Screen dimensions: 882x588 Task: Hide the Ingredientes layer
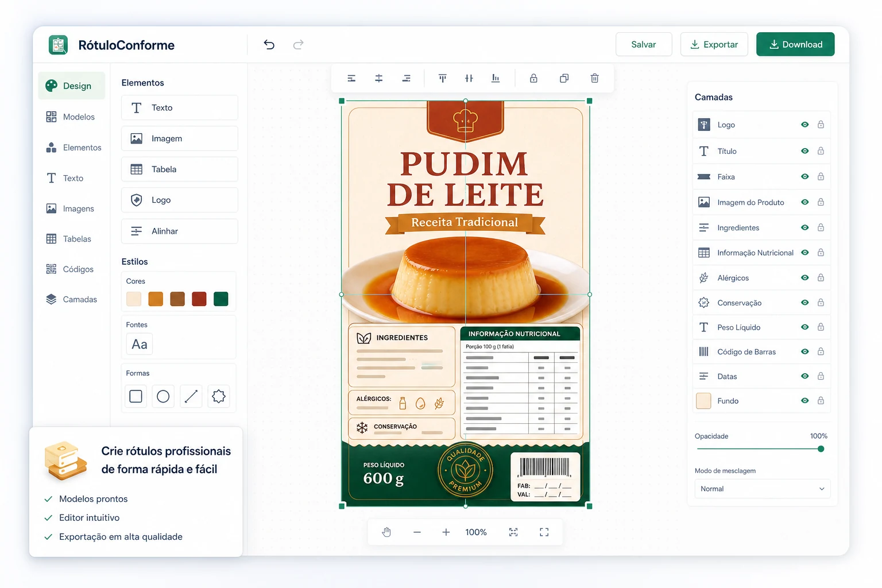pyautogui.click(x=805, y=227)
